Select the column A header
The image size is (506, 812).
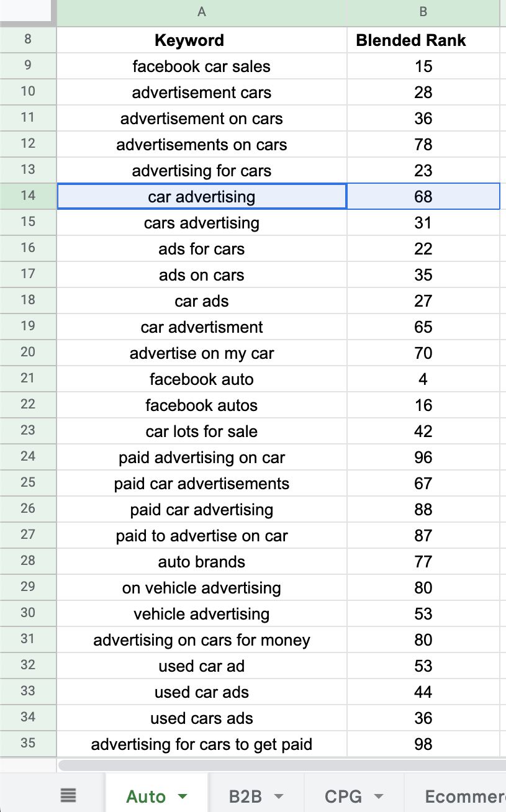pyautogui.click(x=201, y=12)
